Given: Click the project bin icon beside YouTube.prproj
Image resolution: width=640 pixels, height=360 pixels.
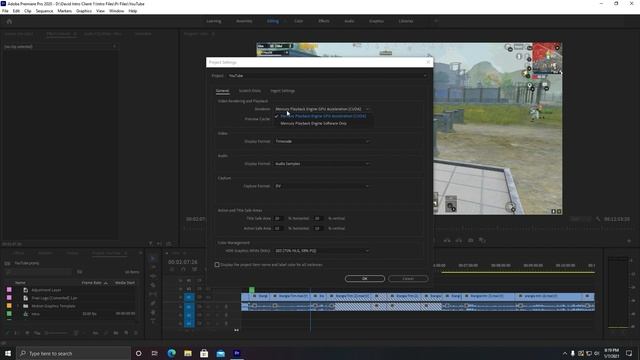Looking at the screenshot, I should pos(7,263).
